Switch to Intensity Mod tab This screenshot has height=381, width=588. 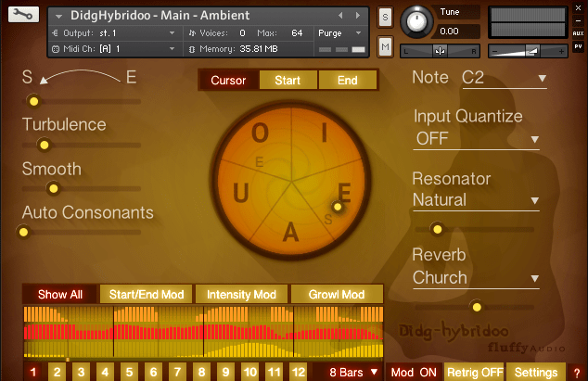[x=241, y=295]
